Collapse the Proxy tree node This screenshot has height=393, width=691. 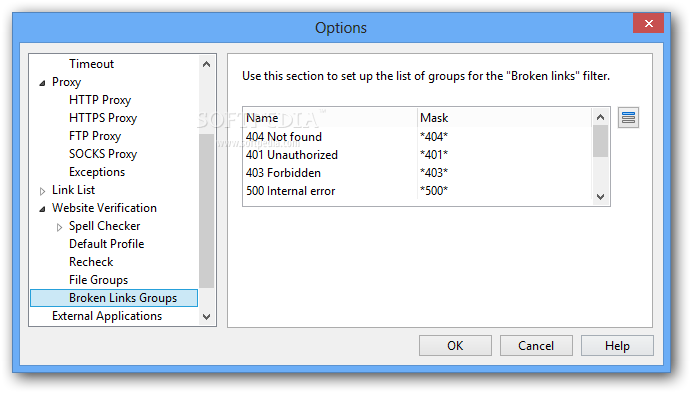pyautogui.click(x=42, y=83)
